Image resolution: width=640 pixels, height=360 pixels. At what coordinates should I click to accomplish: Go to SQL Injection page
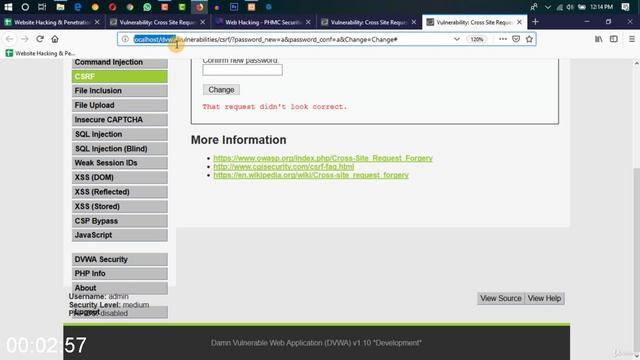click(x=120, y=134)
